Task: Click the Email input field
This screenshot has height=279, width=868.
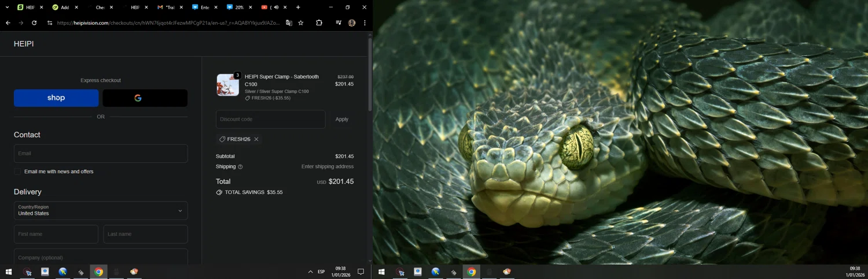Action: (x=101, y=154)
